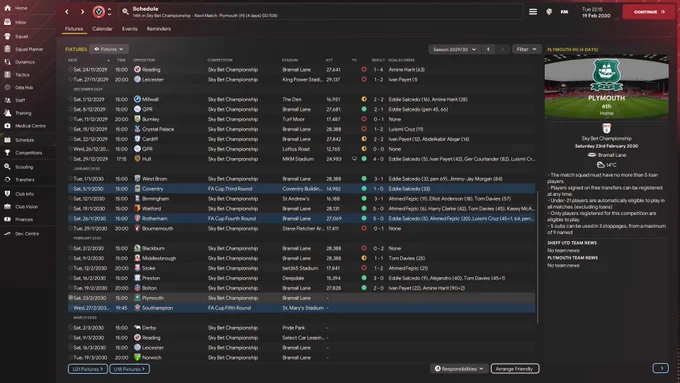This screenshot has height=383, width=680.
Task: Open U18 Fixtures
Action: (130, 369)
